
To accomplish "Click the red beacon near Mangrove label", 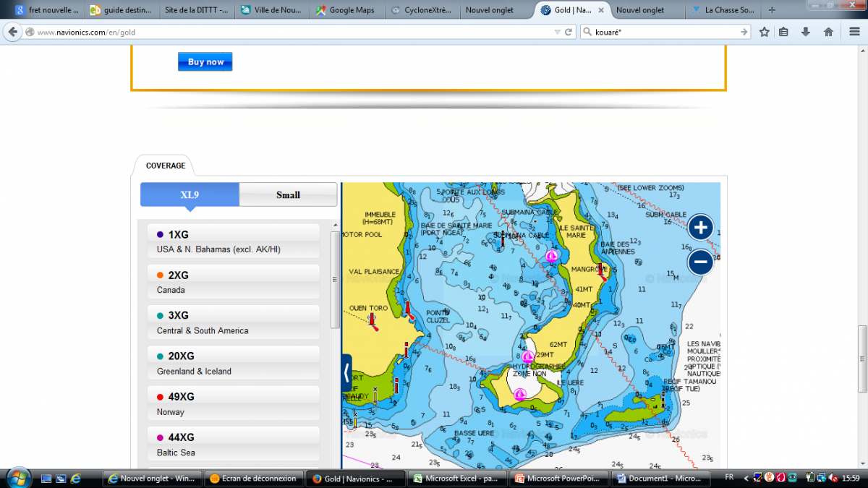I will [x=601, y=272].
